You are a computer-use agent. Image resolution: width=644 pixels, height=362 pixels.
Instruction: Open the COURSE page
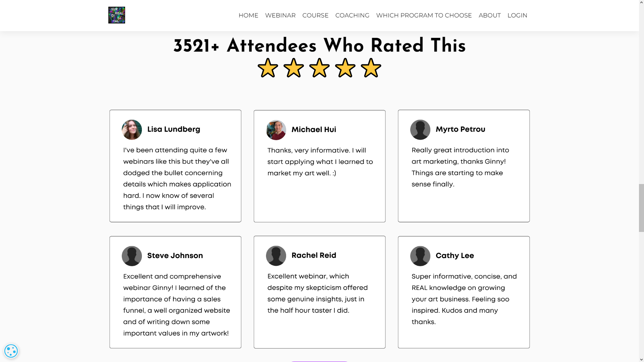[315, 15]
